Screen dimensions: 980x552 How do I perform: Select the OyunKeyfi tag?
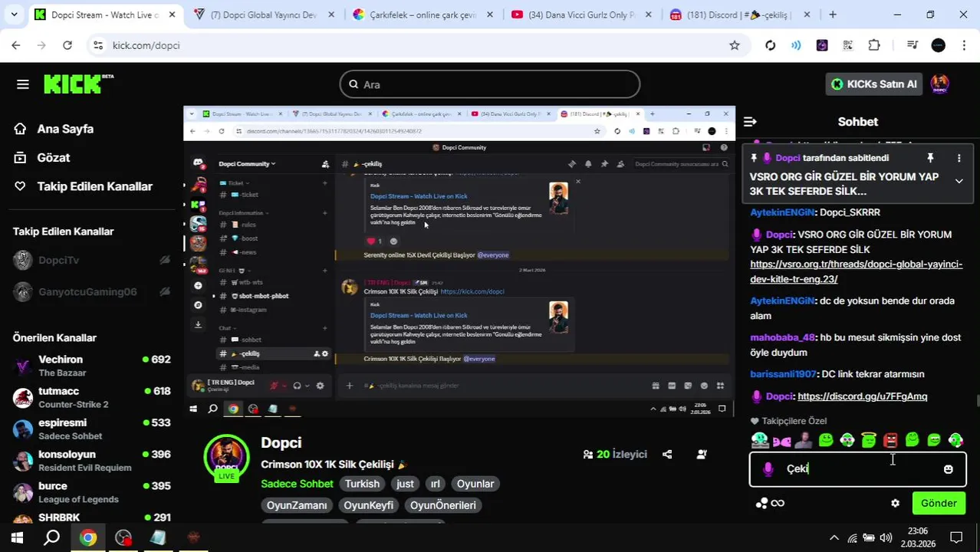click(368, 505)
